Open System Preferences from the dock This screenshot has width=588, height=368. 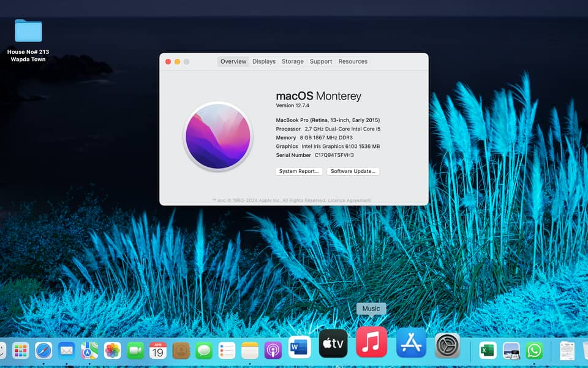pos(447,346)
